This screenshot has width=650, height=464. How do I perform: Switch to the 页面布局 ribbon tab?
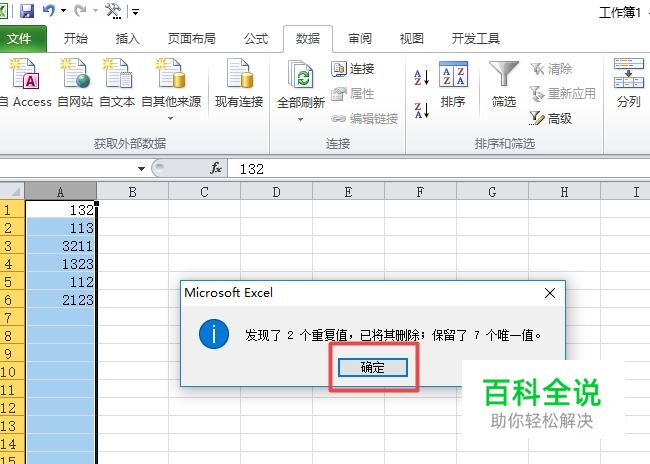192,39
